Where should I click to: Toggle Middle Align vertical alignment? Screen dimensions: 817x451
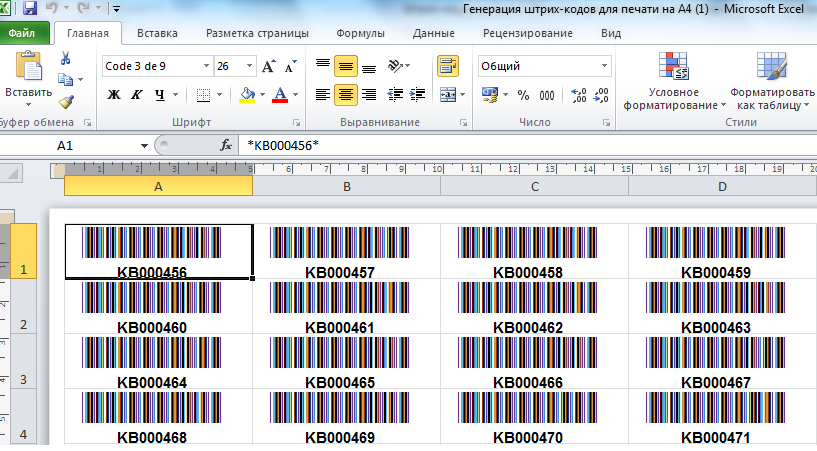coord(346,66)
